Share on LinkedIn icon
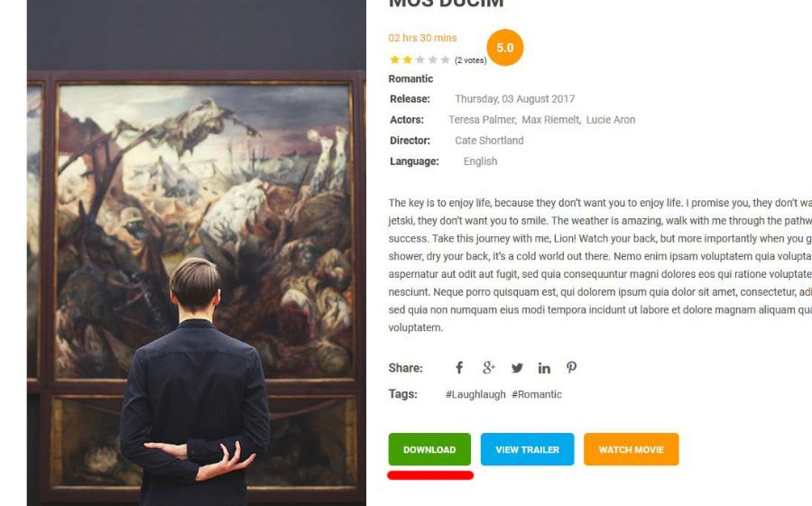 [544, 368]
